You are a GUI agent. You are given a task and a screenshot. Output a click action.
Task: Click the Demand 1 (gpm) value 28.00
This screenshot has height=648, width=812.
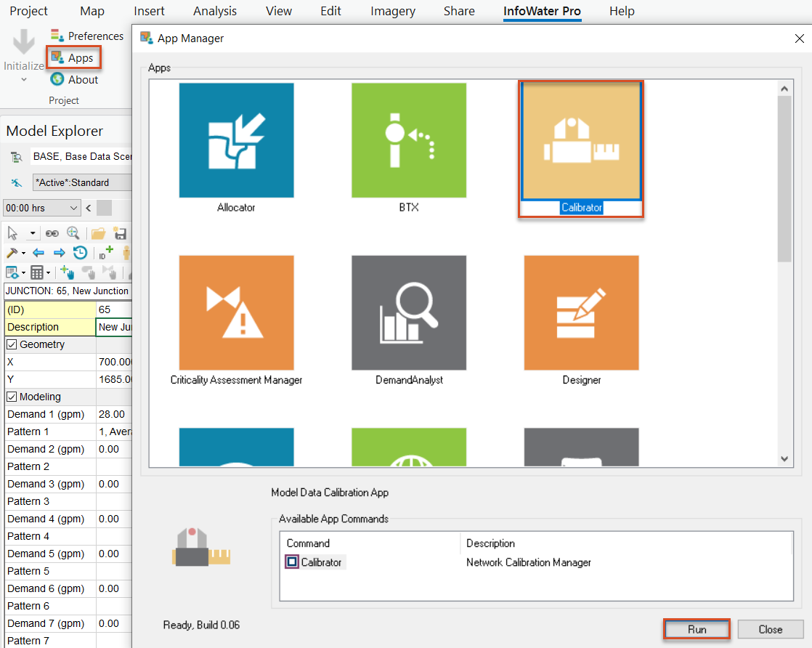[x=114, y=414]
